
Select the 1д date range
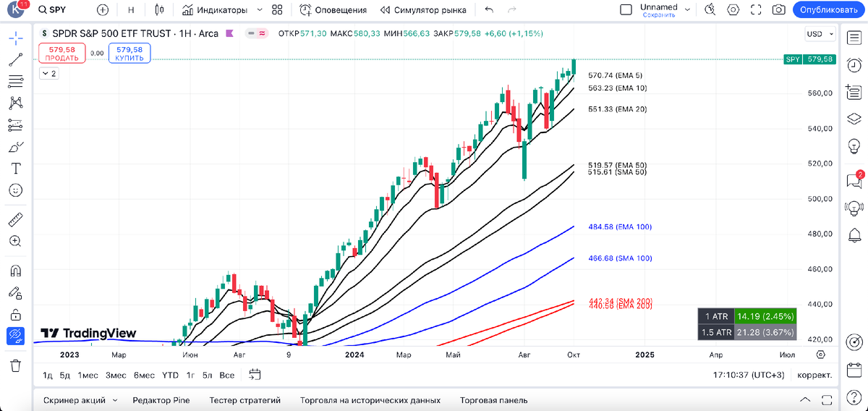(x=48, y=375)
